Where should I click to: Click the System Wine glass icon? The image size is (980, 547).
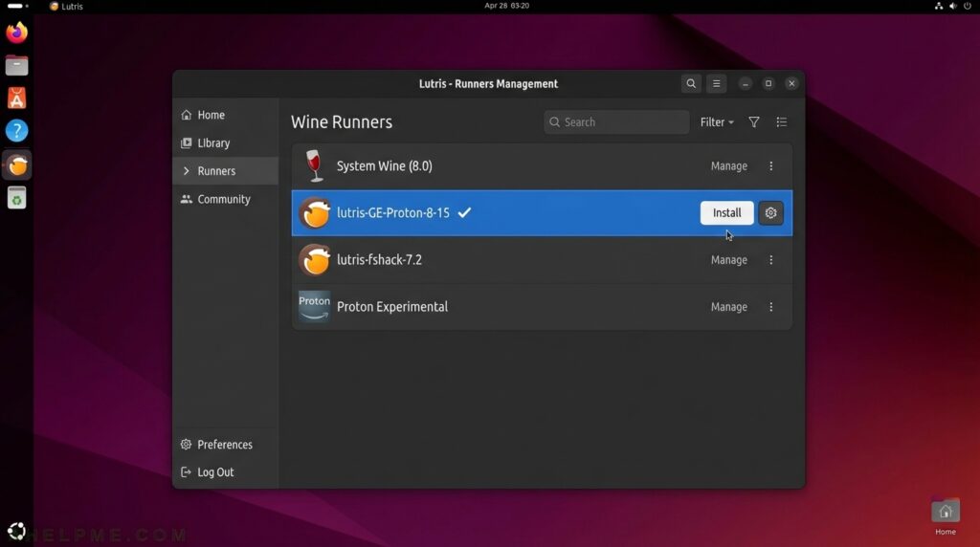(314, 165)
